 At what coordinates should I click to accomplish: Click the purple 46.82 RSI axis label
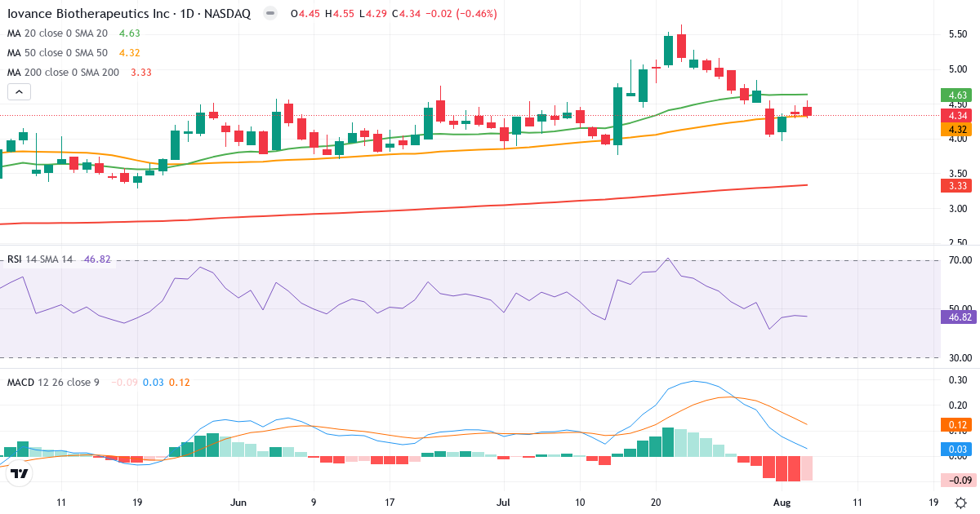(x=958, y=317)
